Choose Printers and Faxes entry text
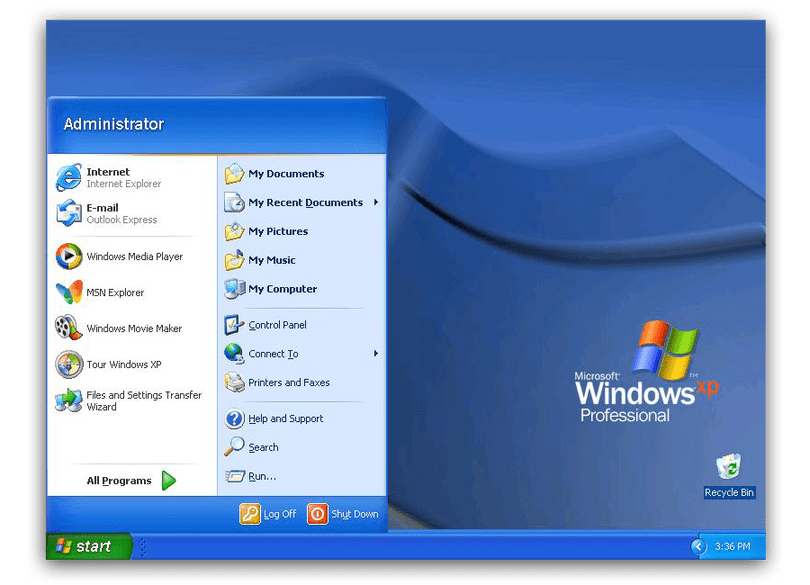This screenshot has height=585, width=810. click(x=289, y=382)
